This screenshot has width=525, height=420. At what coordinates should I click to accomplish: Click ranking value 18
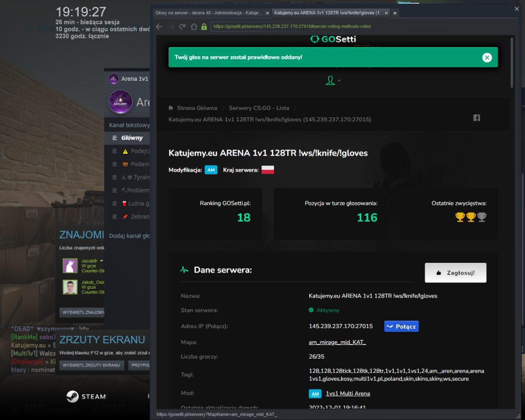point(244,218)
